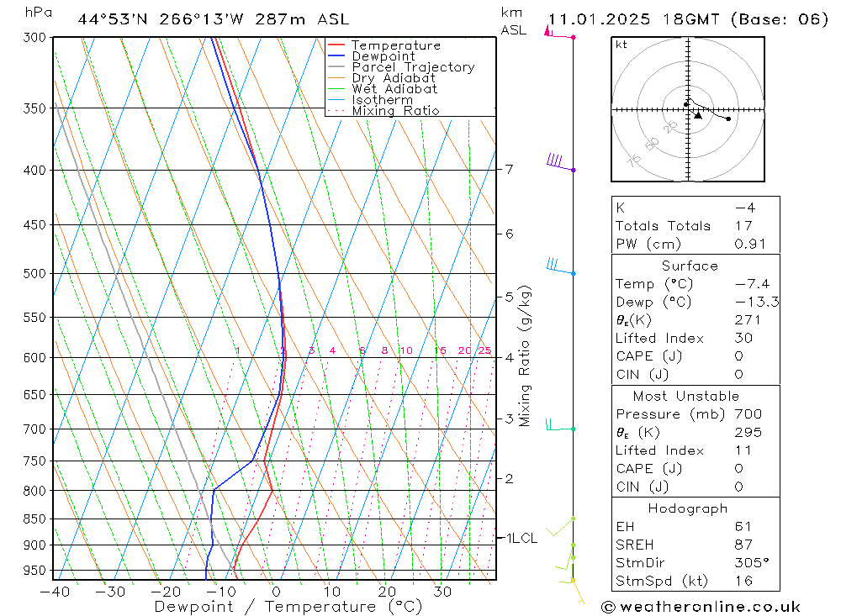Click the 900 hPa wind barb
Image resolution: width=841 pixels, height=616 pixels.
pos(566,556)
